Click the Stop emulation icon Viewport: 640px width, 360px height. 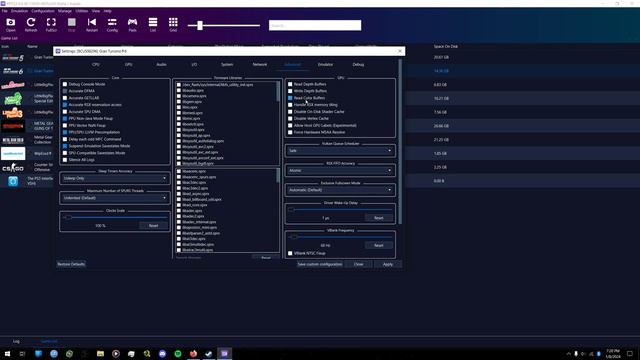[x=71, y=24]
